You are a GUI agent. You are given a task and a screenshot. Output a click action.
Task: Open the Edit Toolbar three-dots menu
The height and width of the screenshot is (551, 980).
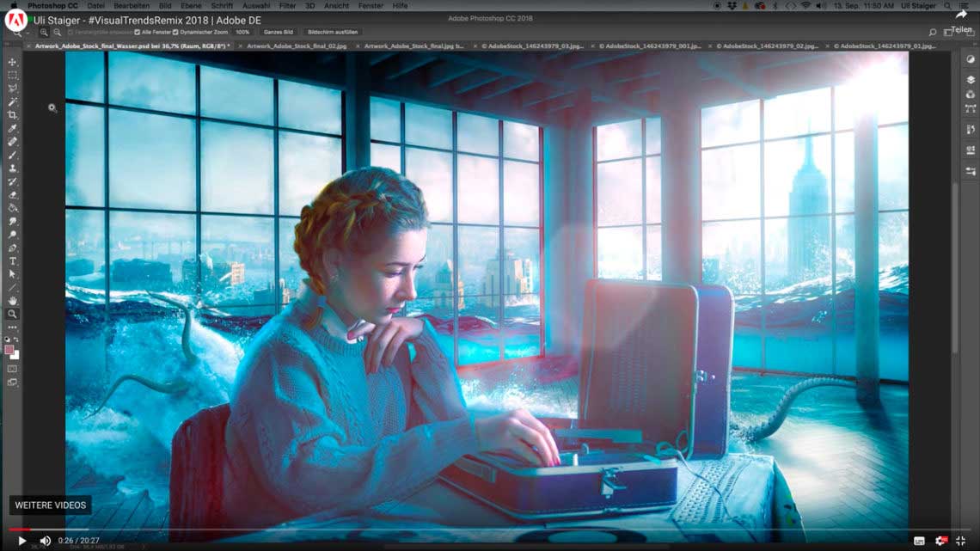tap(13, 328)
